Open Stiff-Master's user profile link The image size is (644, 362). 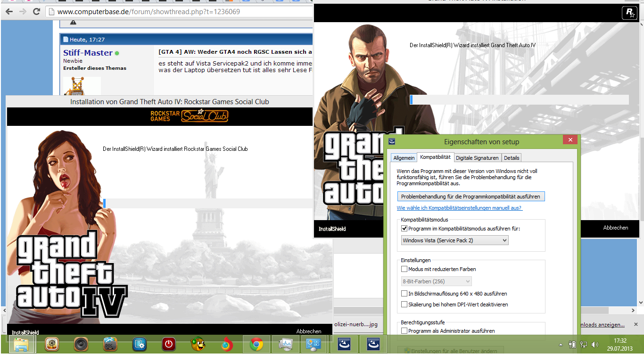pyautogui.click(x=88, y=53)
